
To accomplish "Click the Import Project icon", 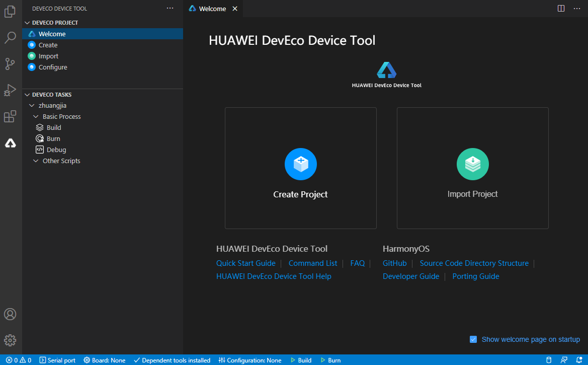I will click(x=472, y=164).
